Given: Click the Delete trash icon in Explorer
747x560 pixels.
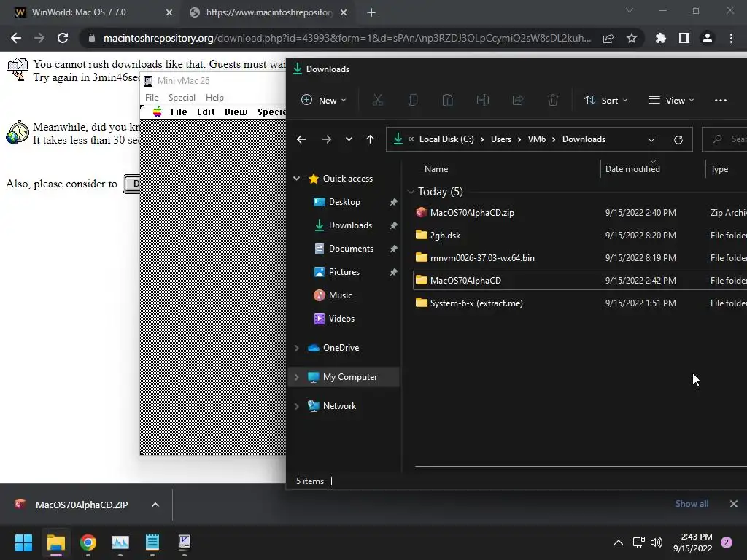Looking at the screenshot, I should click(x=553, y=100).
